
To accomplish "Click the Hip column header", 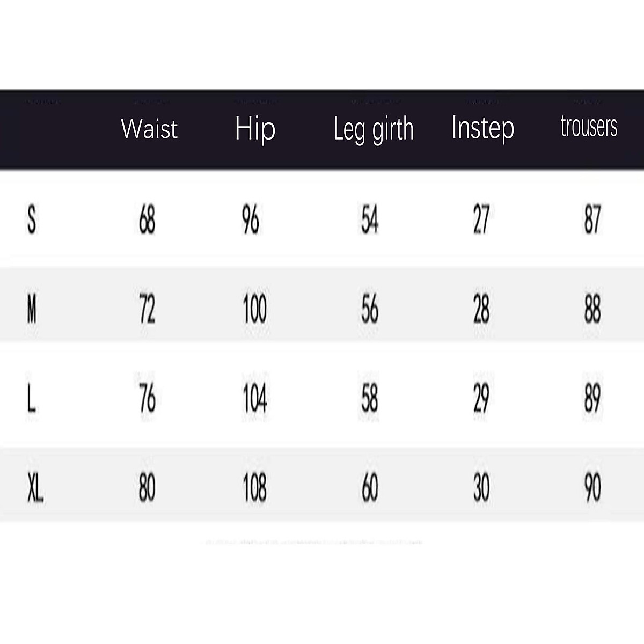I will [255, 129].
